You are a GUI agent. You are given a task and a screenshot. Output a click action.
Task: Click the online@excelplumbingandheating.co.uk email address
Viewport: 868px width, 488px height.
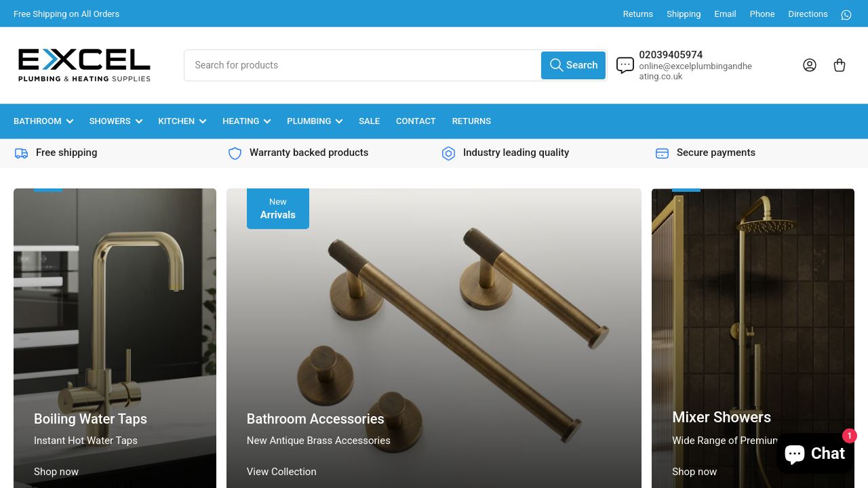click(x=695, y=71)
